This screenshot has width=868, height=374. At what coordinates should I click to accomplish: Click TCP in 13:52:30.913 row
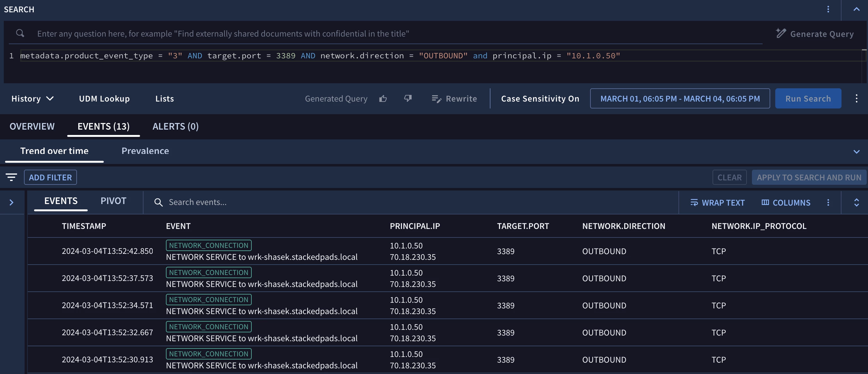(718, 359)
